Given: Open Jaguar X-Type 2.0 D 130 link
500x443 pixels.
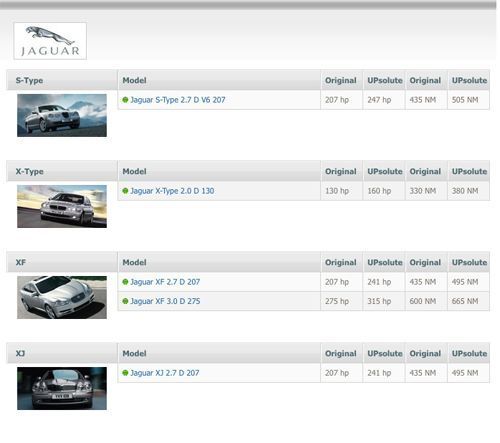Looking at the screenshot, I should pos(172,191).
